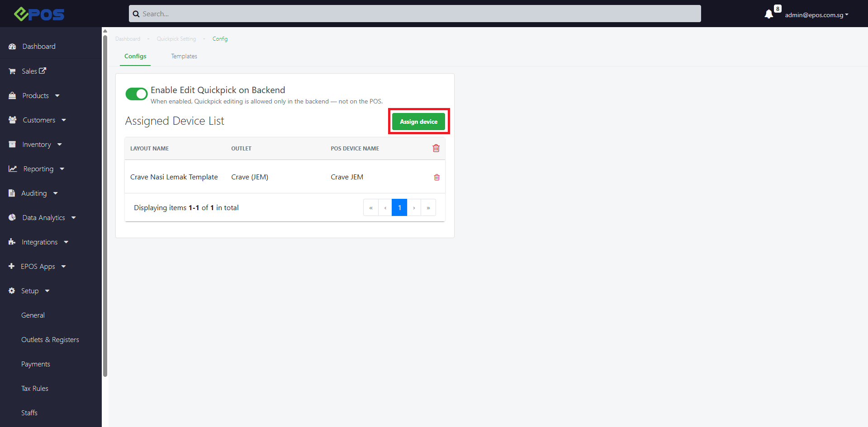
Task: Click the Dashboard gauge icon
Action: point(12,47)
